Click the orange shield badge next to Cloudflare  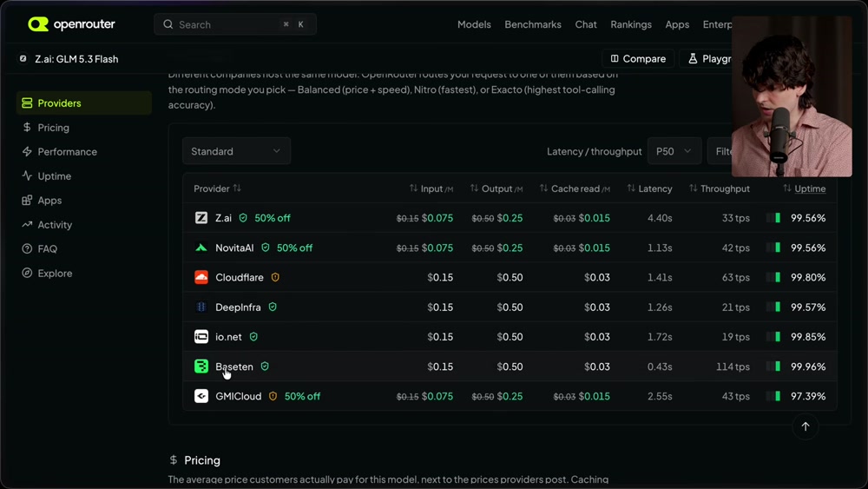[x=275, y=277]
